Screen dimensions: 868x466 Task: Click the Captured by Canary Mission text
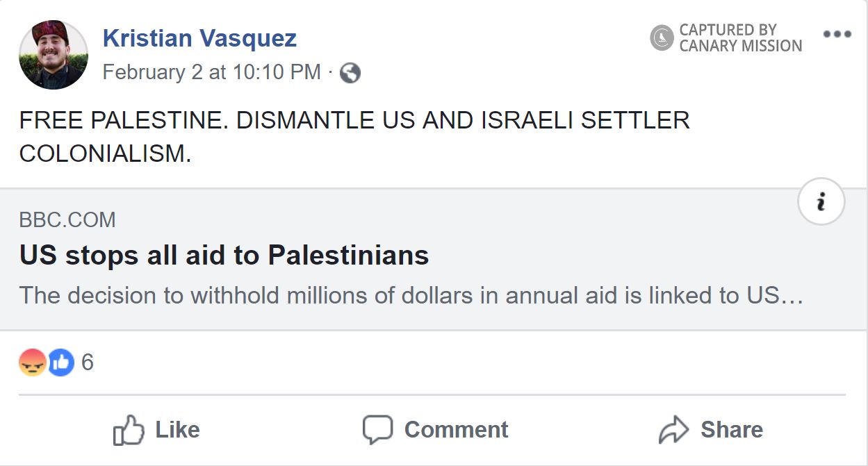click(740, 38)
